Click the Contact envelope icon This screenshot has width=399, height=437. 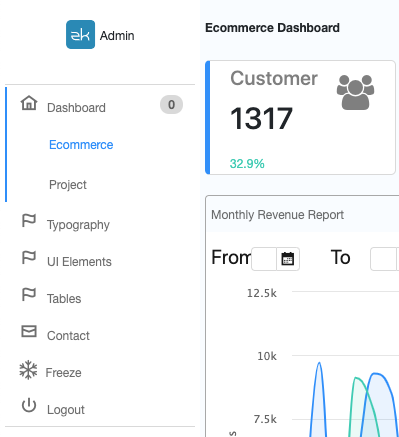(x=29, y=331)
